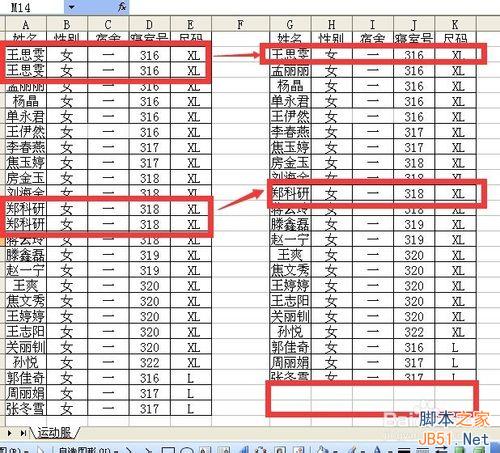Click 319 in 滕鑫磊's row, column D
Screen dimensions: 500x453
tap(150, 255)
